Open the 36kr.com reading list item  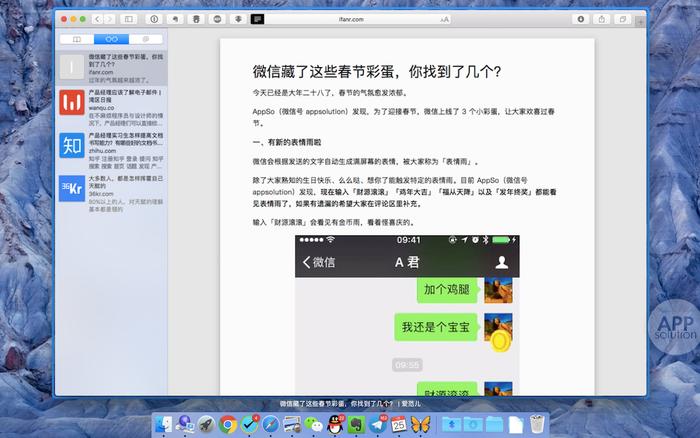tap(112, 193)
